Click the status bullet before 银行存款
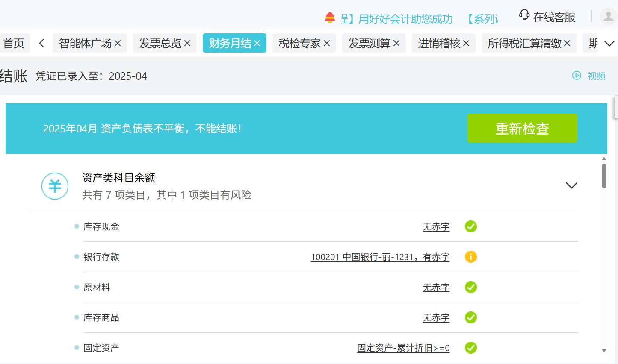Image resolution: width=618 pixels, height=364 pixels. [76, 257]
